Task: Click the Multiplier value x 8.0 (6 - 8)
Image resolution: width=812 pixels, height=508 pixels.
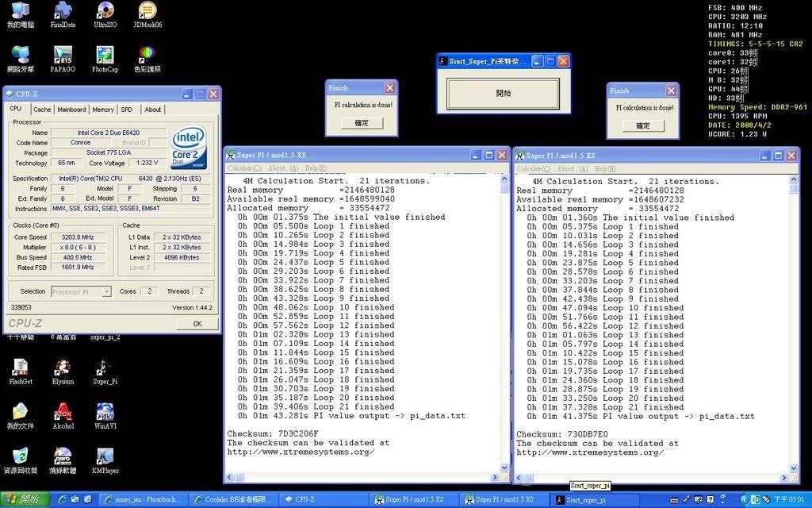Action: (x=78, y=248)
